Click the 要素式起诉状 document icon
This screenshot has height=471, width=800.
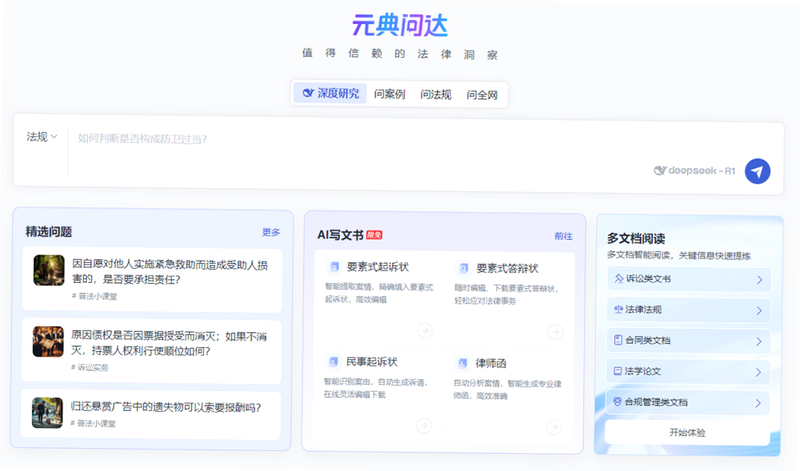tap(334, 266)
